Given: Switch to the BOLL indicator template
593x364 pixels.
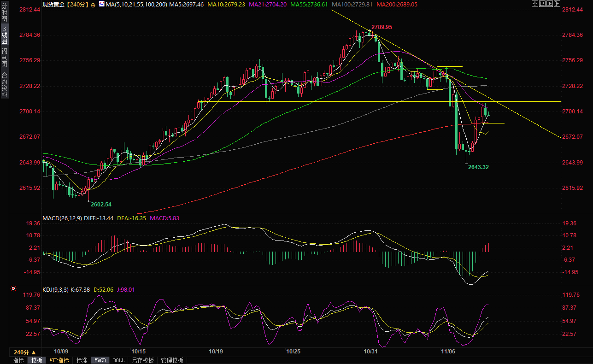Looking at the screenshot, I should (x=118, y=360).
